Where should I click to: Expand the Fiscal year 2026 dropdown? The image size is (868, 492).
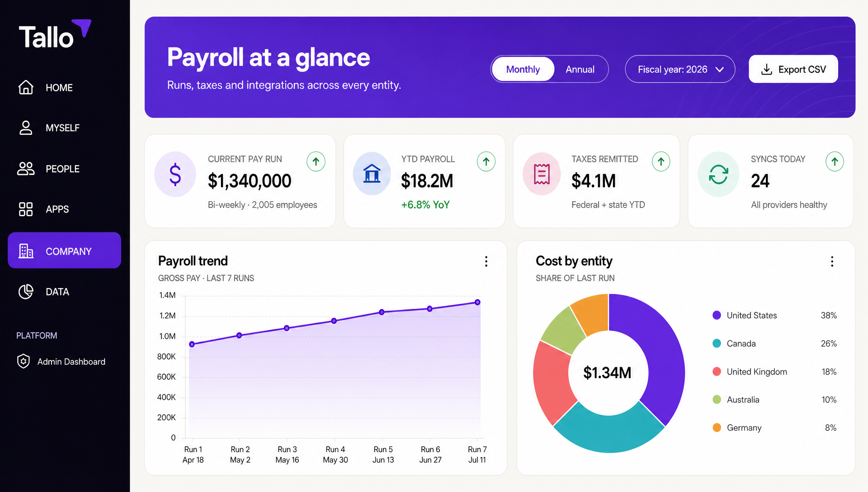point(680,69)
